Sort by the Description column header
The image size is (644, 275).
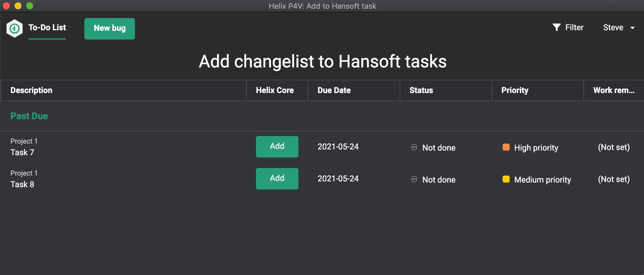(31, 90)
